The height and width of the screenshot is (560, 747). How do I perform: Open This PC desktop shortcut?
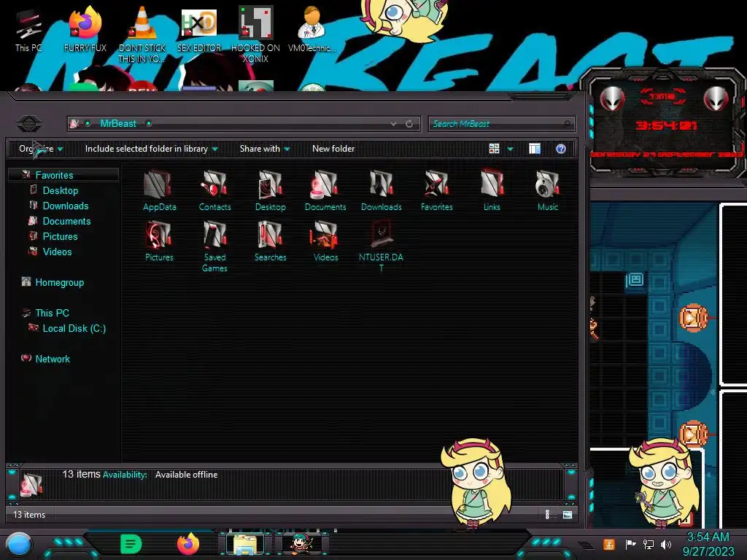28,31
